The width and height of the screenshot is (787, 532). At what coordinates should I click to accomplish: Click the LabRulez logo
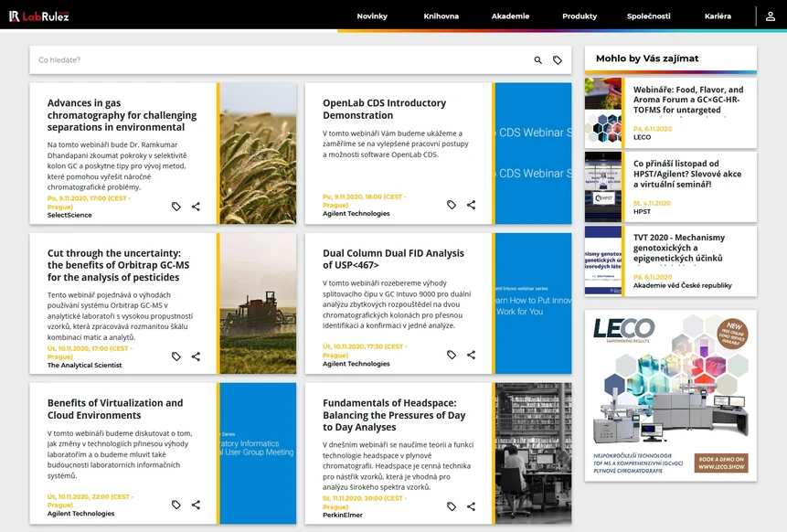38,15
